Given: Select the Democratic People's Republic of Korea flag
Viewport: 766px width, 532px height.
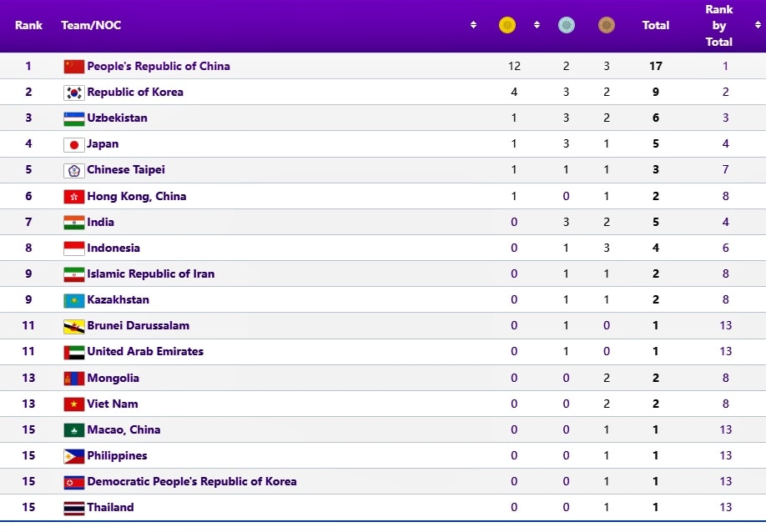Looking at the screenshot, I should coord(73,482).
